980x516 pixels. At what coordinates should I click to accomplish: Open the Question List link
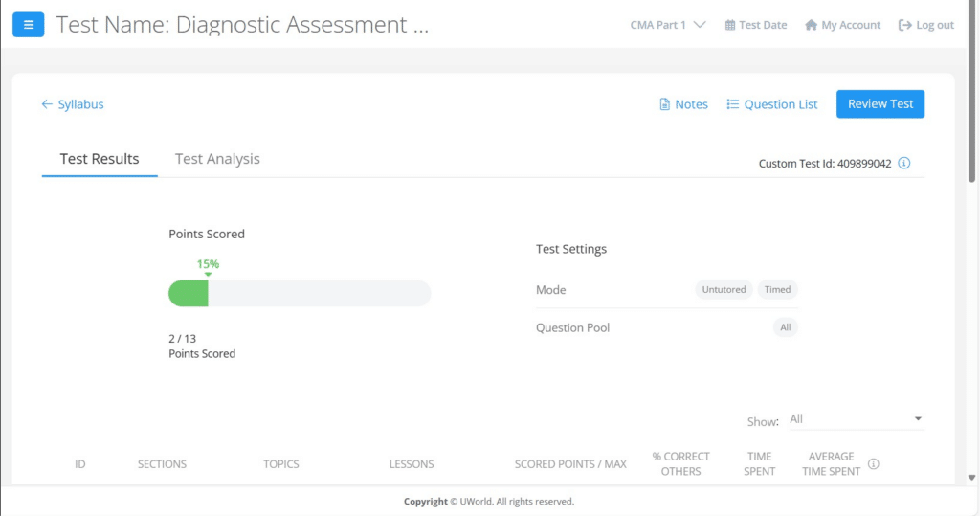click(x=781, y=104)
